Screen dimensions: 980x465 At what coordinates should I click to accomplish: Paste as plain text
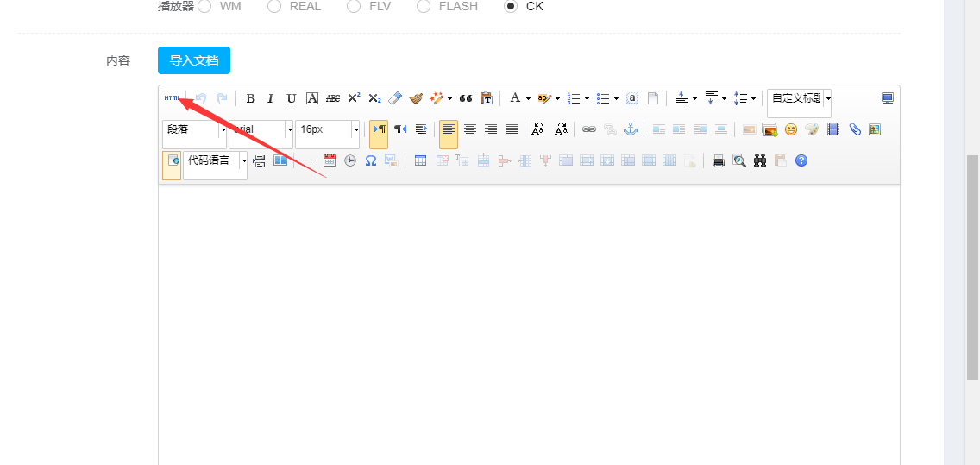pyautogui.click(x=487, y=98)
